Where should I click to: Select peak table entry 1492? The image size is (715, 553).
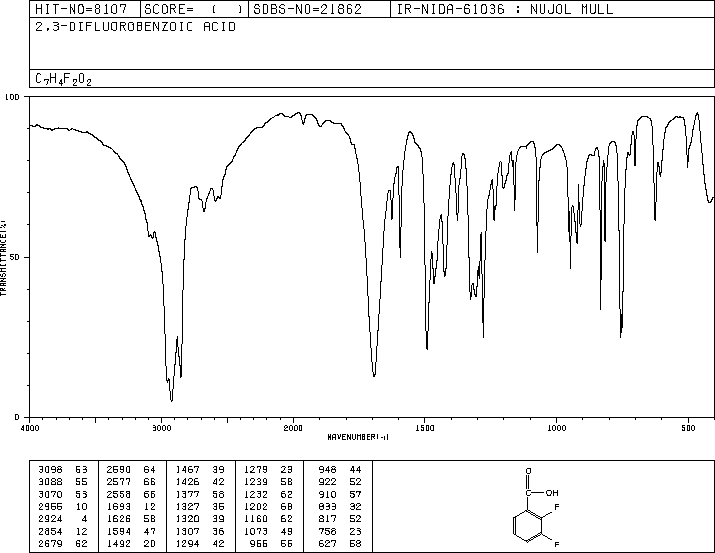[x=131, y=543]
